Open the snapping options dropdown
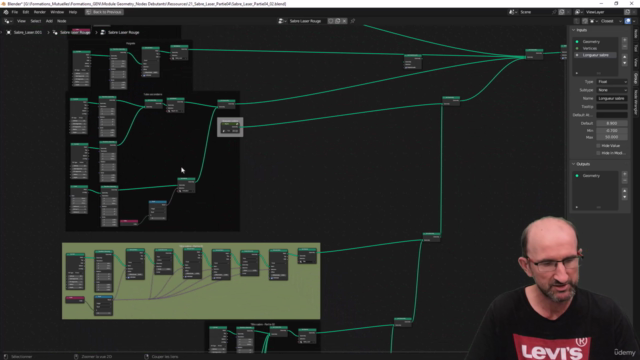Screen dimensions: 640x360 (593, 21)
